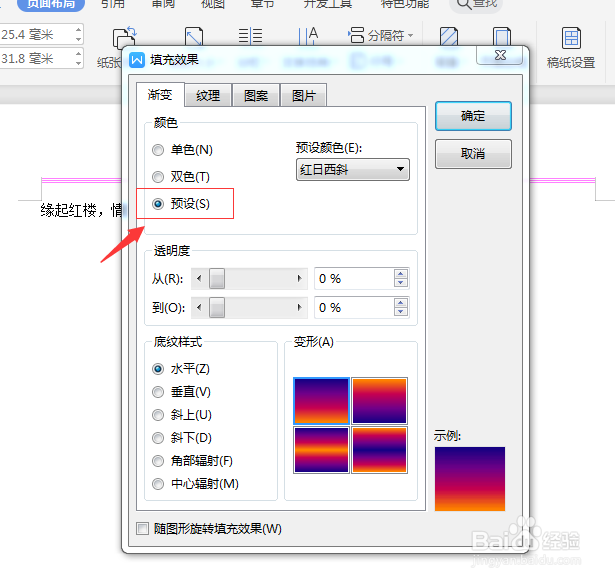Decrease 从(R) transparency with down spinner
Viewport: 615px width, 581px height.
[401, 283]
